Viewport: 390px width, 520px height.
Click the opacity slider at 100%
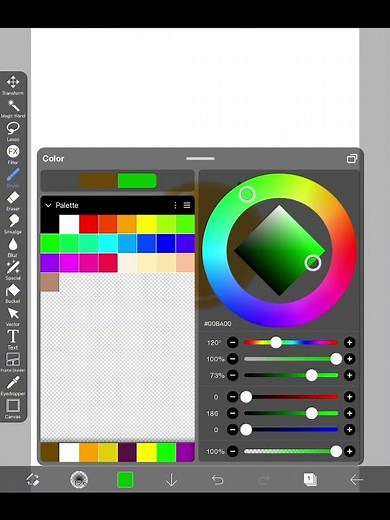(291, 451)
